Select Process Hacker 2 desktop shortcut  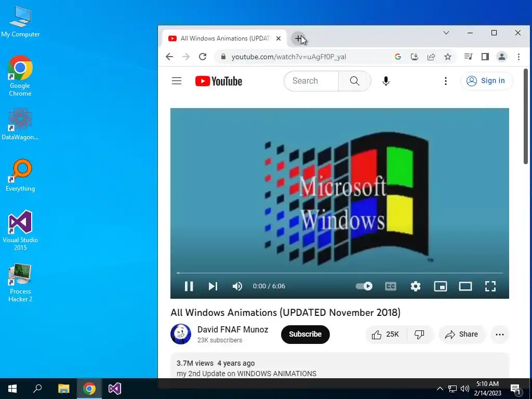point(20,283)
